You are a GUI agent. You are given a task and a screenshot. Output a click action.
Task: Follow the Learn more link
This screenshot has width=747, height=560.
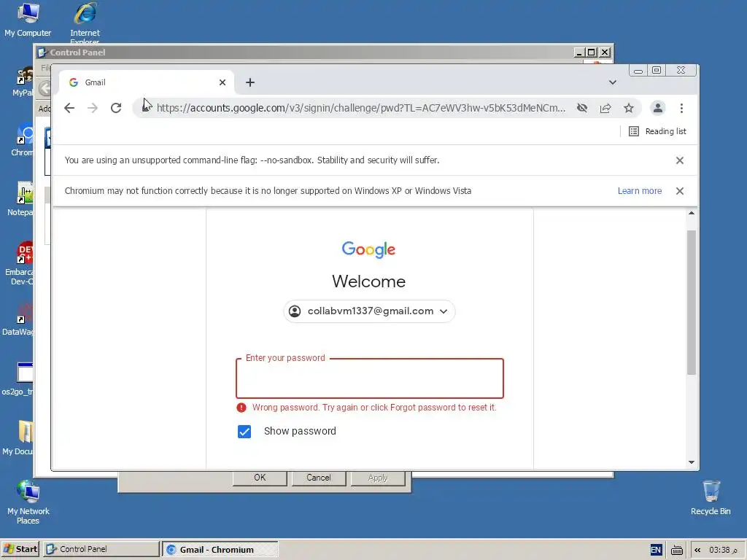click(x=639, y=191)
